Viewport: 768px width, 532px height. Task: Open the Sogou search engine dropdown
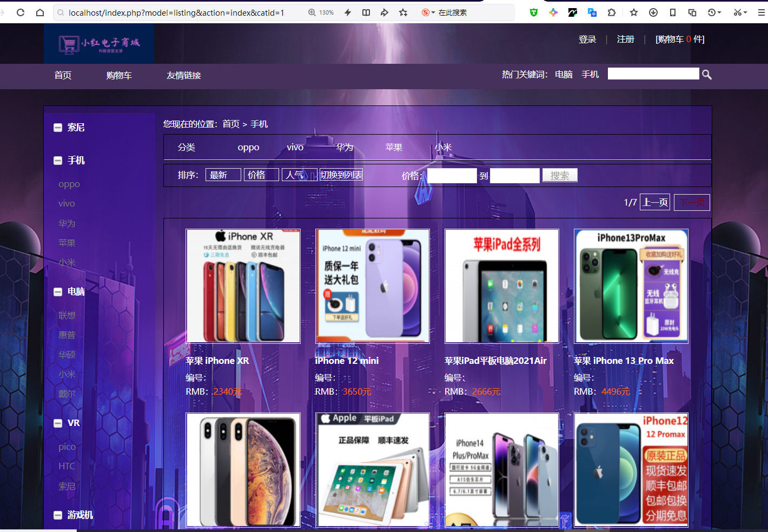[428, 12]
